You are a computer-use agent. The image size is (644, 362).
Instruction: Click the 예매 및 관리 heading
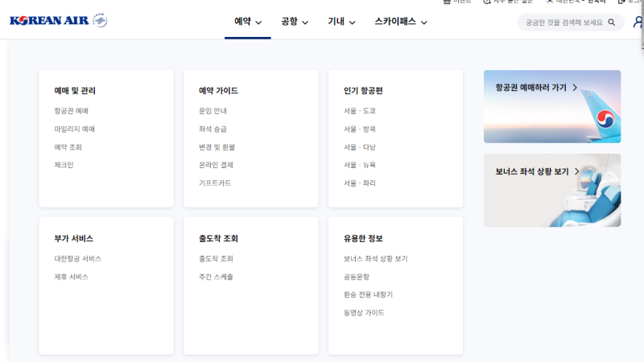point(75,91)
